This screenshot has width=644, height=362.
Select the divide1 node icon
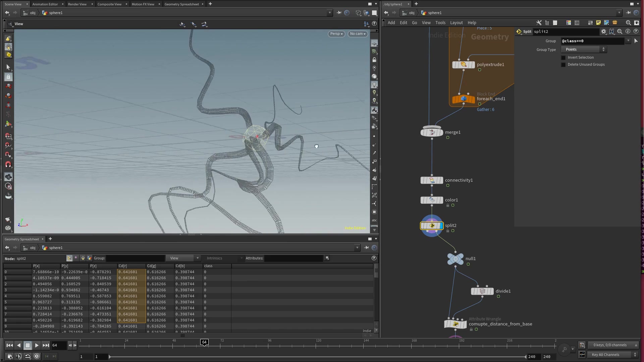coord(482,291)
